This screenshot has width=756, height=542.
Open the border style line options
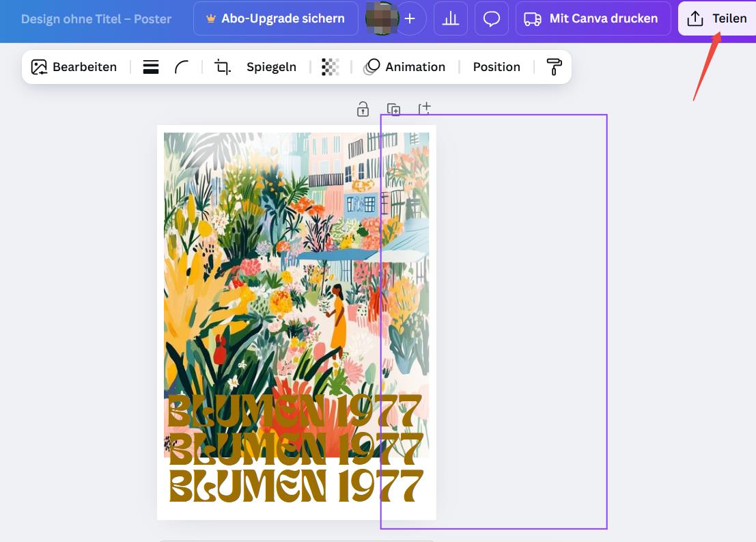(151, 67)
